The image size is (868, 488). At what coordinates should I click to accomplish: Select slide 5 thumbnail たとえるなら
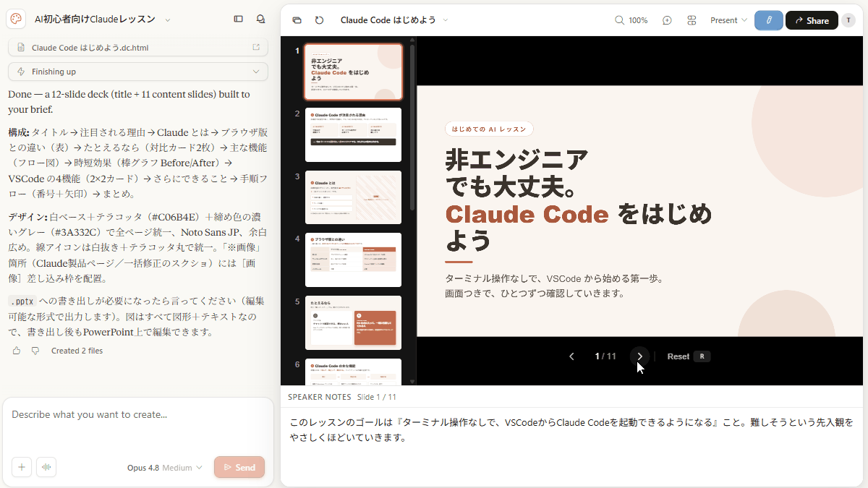point(353,322)
